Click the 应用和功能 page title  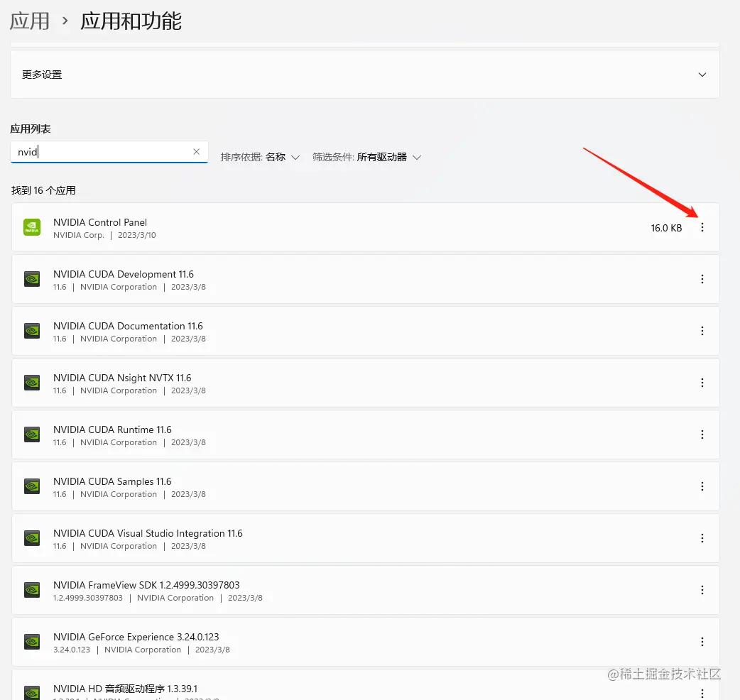point(131,21)
